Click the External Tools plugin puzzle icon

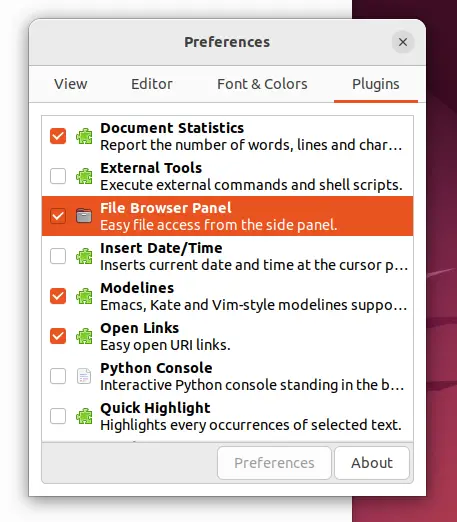[84, 176]
